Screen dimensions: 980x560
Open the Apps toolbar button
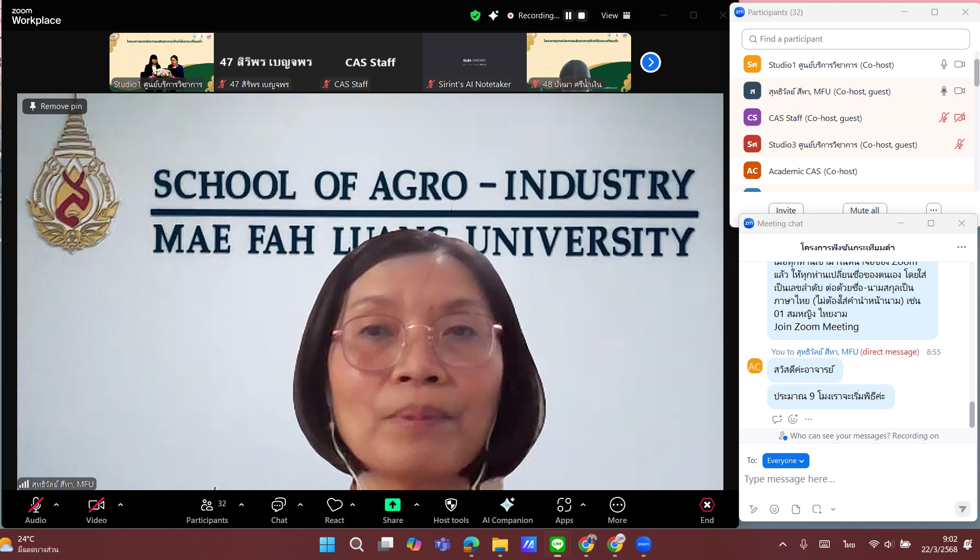coord(564,510)
